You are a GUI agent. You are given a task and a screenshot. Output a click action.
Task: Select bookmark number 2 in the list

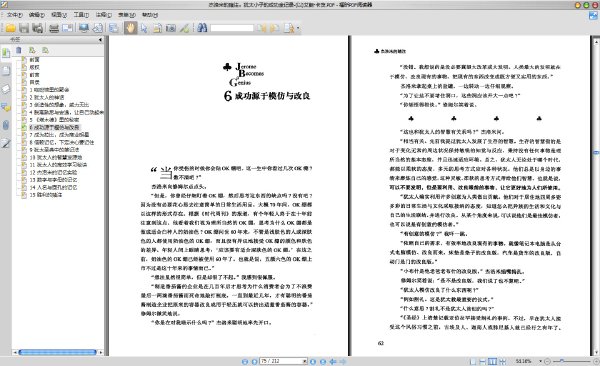[47, 97]
